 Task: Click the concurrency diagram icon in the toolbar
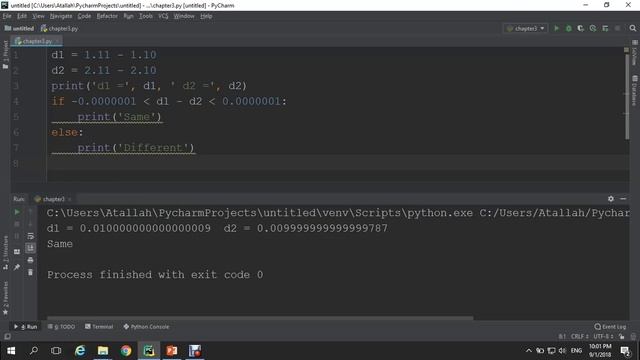(x=605, y=28)
